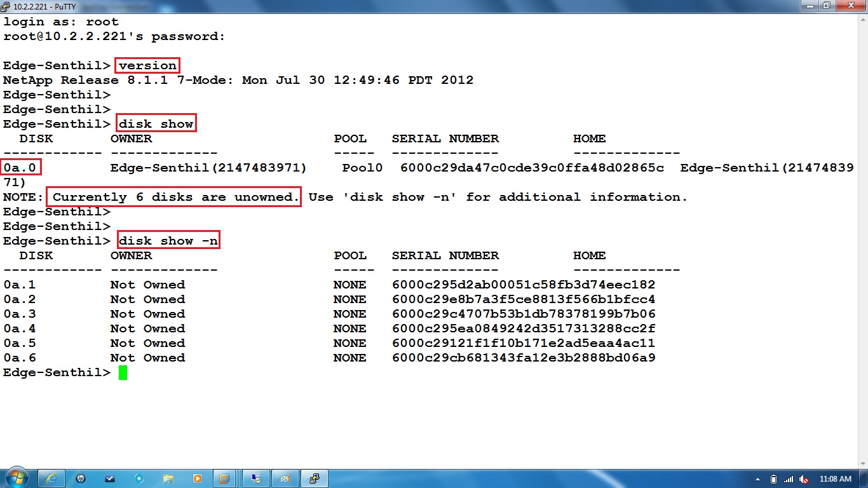Click the last 'Edge-Senthil>' prompt beside the cursor
The image size is (868, 488).
click(57, 372)
